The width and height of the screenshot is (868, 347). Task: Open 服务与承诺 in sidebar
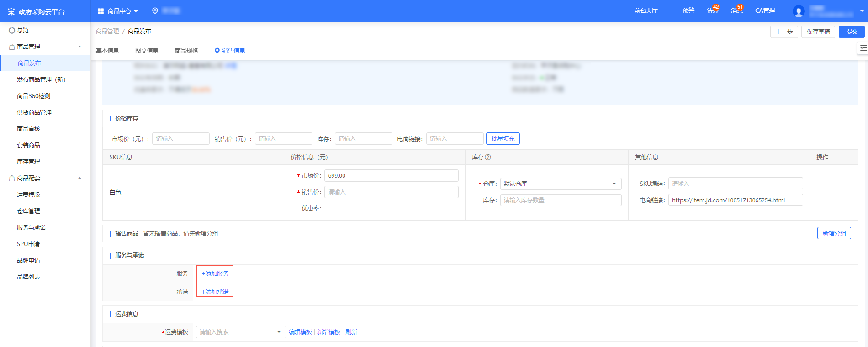point(31,227)
